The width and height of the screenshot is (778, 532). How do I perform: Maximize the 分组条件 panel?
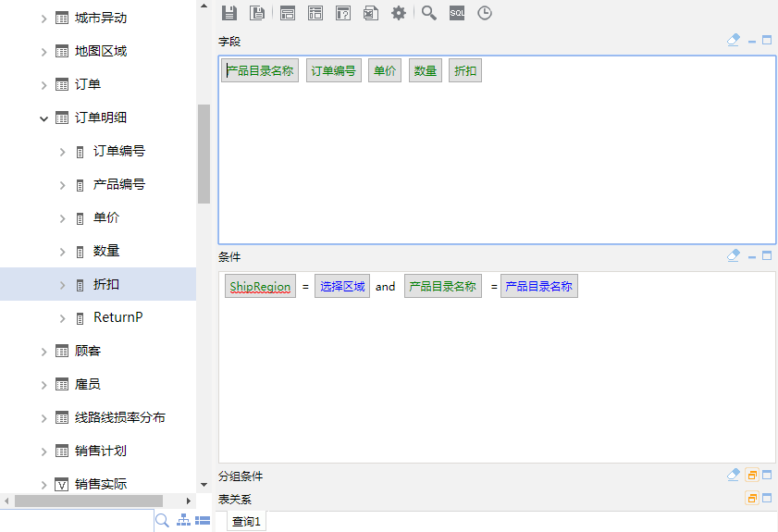click(x=767, y=475)
